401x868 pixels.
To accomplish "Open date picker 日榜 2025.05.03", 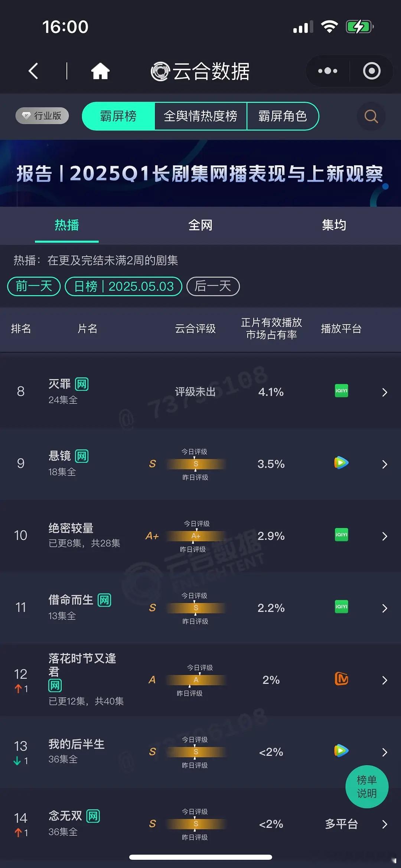I will [x=124, y=286].
